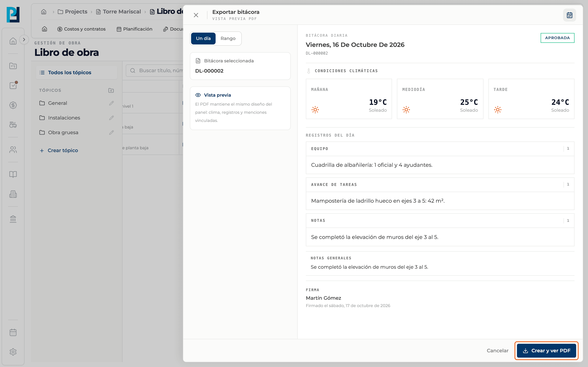The image size is (588, 367).
Task: Click Crear y ver PDF button
Action: [x=546, y=350]
